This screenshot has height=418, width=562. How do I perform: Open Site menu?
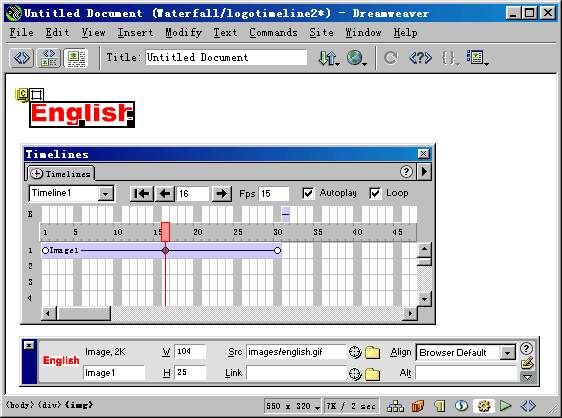coord(322,33)
